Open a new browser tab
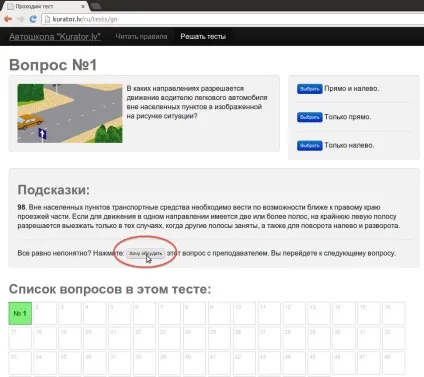The width and height of the screenshot is (424, 377). [95, 6]
